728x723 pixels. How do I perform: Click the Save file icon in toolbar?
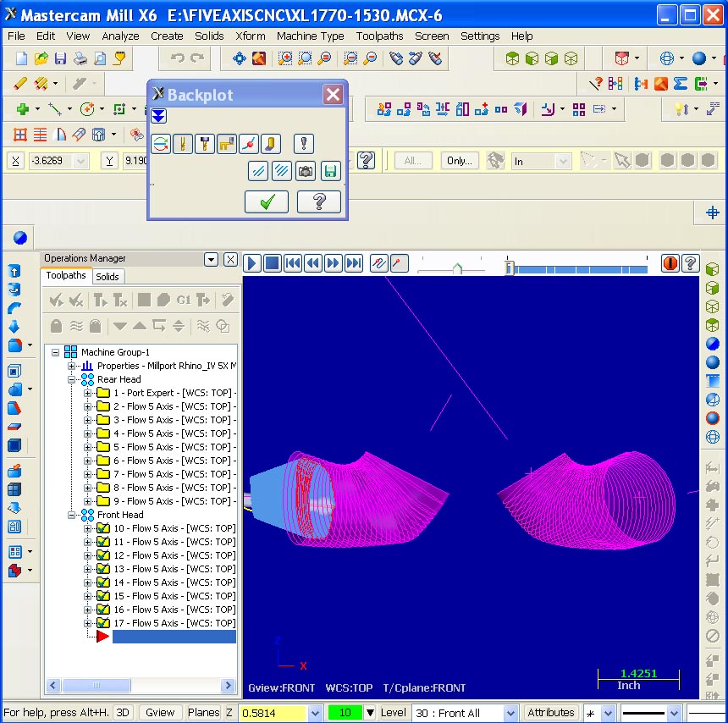(x=60, y=58)
